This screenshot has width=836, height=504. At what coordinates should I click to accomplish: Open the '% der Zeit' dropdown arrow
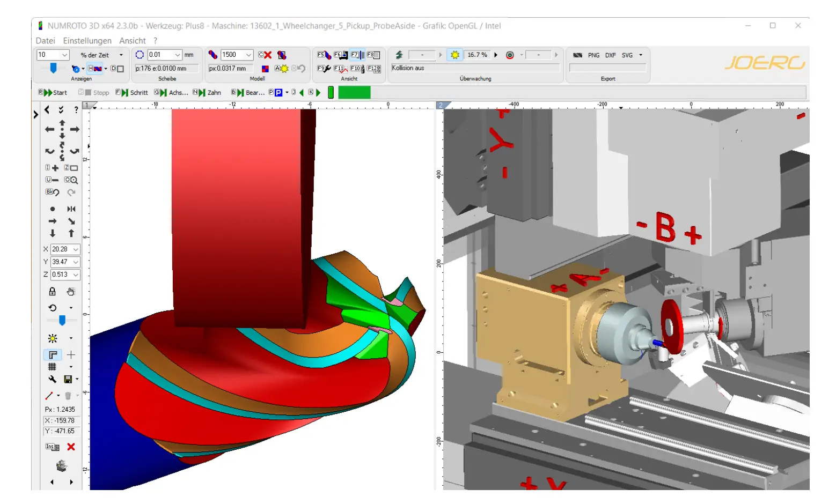tap(121, 55)
